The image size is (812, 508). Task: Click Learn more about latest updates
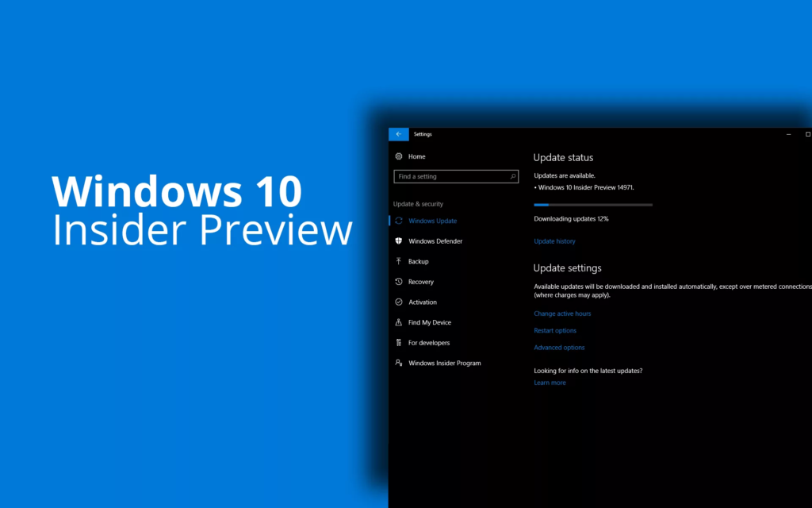click(x=550, y=383)
